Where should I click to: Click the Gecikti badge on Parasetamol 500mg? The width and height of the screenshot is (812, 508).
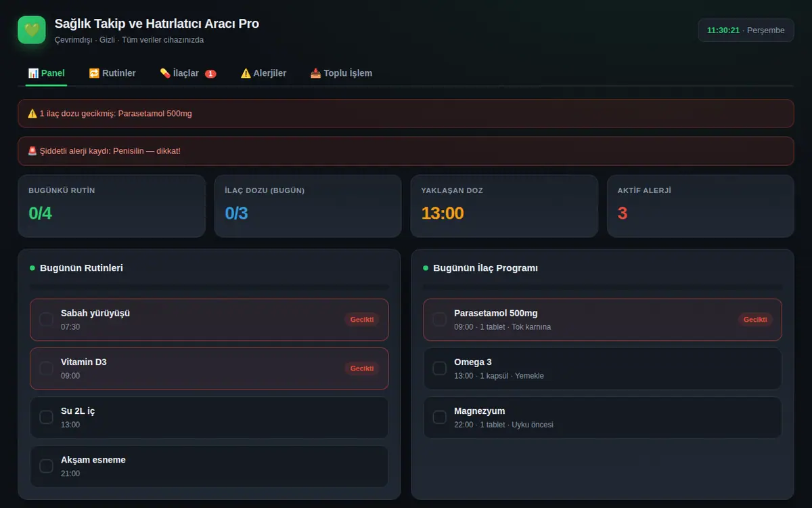pyautogui.click(x=754, y=320)
